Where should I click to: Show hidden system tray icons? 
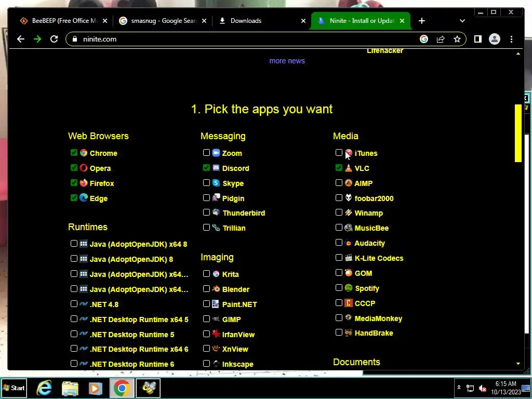click(x=459, y=388)
